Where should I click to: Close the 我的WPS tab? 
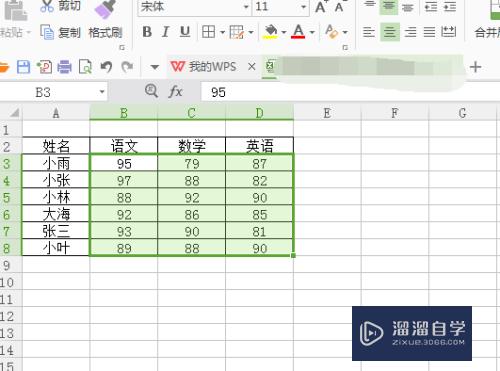point(252,67)
